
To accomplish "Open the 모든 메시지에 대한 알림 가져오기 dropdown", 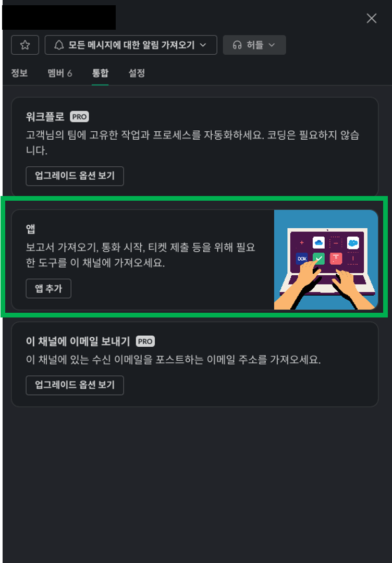I will tap(131, 45).
